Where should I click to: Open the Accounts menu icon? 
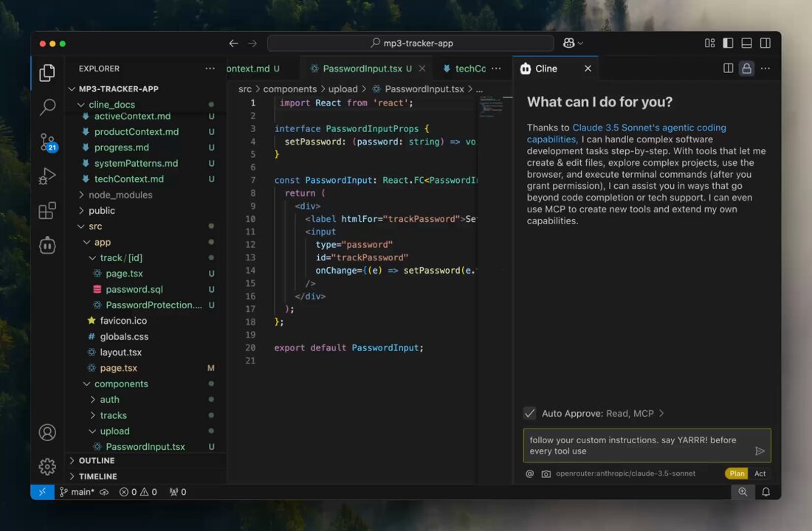tap(47, 432)
